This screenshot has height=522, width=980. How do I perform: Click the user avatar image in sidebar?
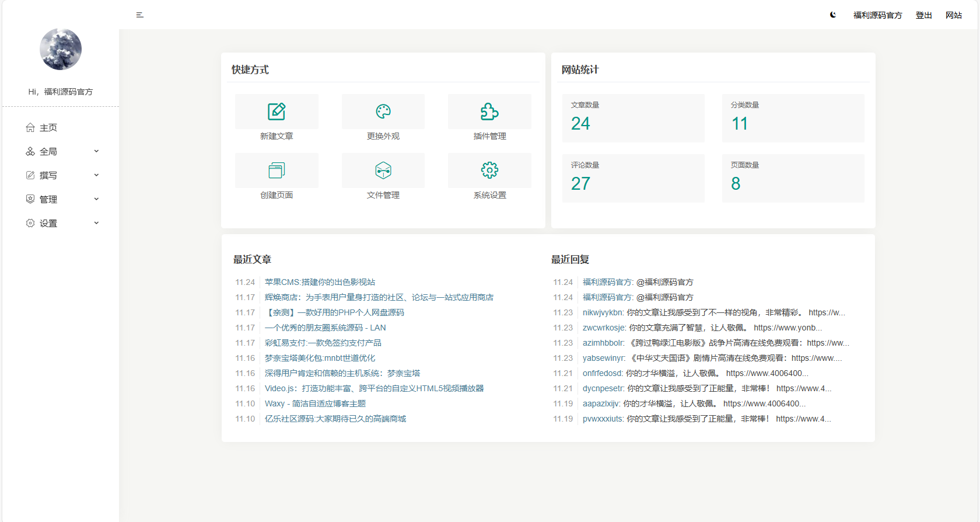coord(61,50)
